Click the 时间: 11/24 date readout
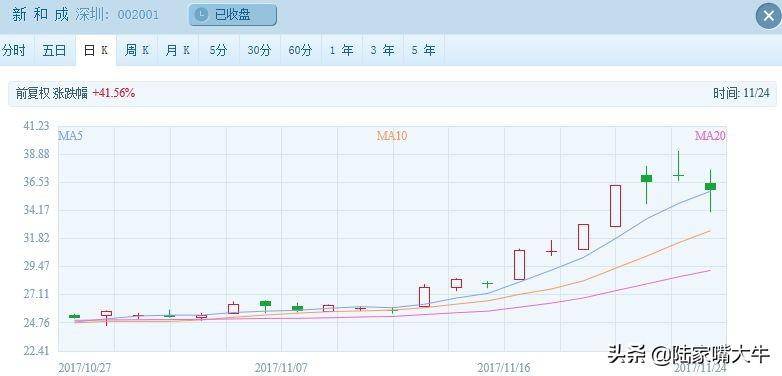782x376 pixels. coord(741,93)
